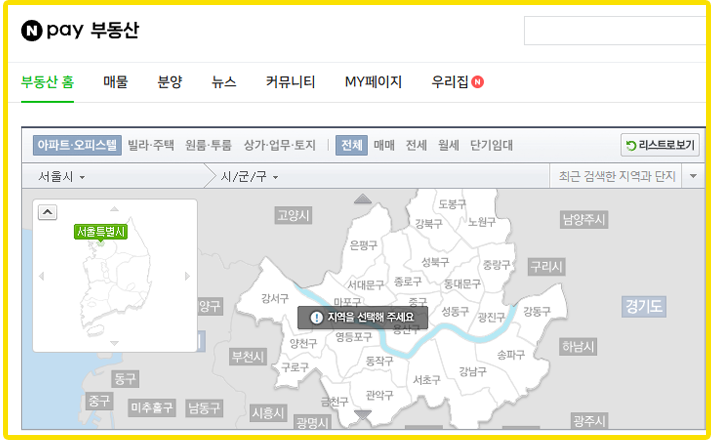Select the 전체 transaction filter
The height and width of the screenshot is (440, 714).
pos(352,145)
